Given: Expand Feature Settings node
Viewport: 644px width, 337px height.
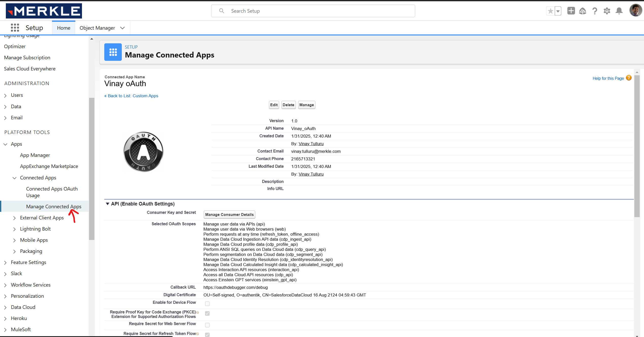Looking at the screenshot, I should (5, 263).
